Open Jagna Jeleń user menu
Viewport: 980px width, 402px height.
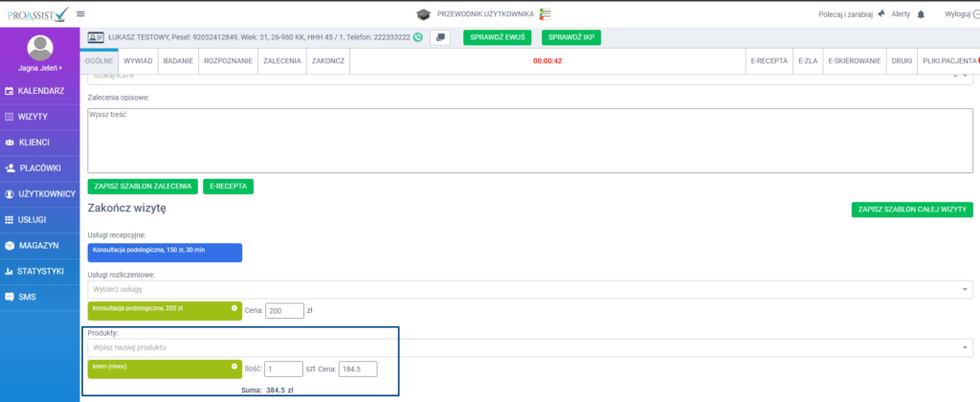[x=40, y=69]
